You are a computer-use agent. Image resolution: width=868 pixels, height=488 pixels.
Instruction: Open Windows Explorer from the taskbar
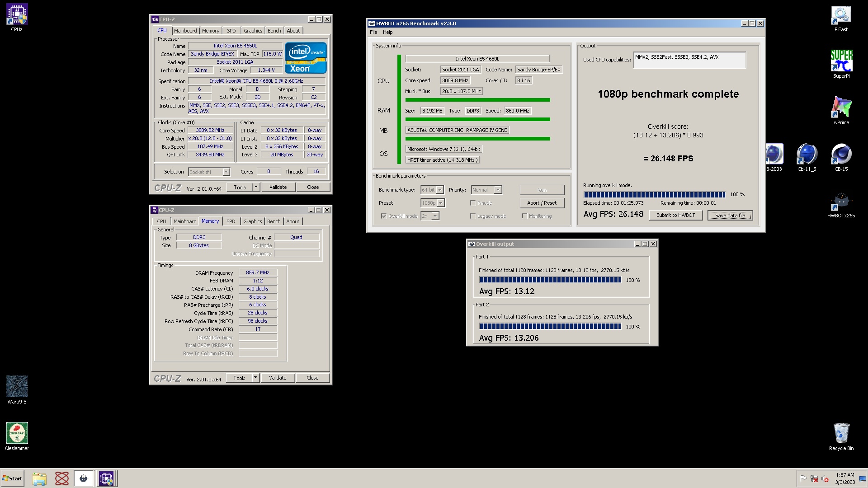click(39, 479)
